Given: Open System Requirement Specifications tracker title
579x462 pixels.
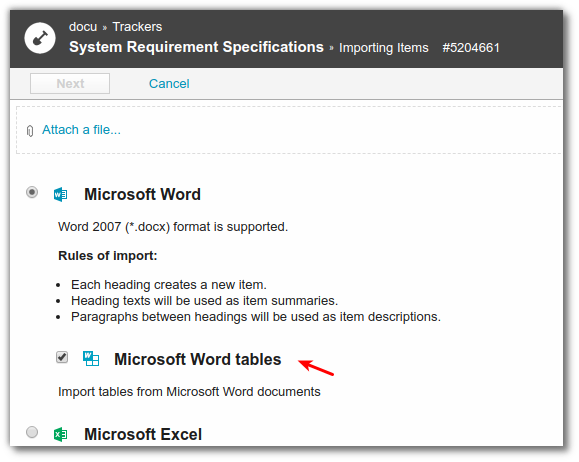Looking at the screenshot, I should [x=196, y=47].
